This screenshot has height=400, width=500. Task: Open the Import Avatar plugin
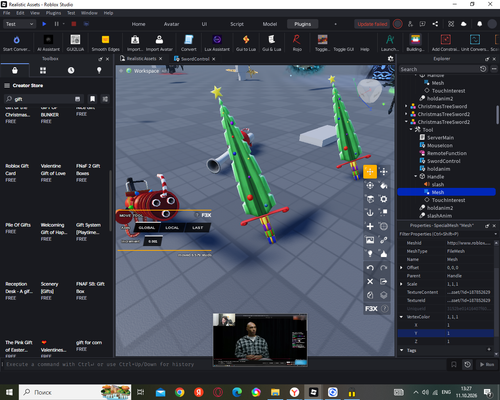(x=159, y=43)
